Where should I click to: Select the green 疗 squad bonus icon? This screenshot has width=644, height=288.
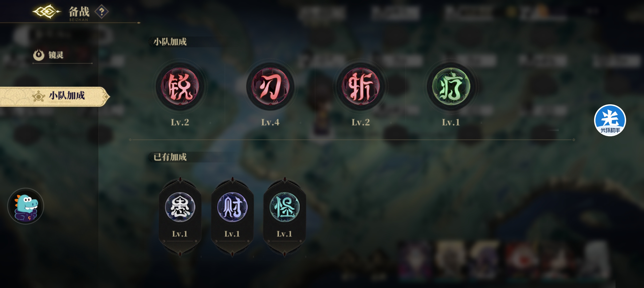pyautogui.click(x=451, y=87)
